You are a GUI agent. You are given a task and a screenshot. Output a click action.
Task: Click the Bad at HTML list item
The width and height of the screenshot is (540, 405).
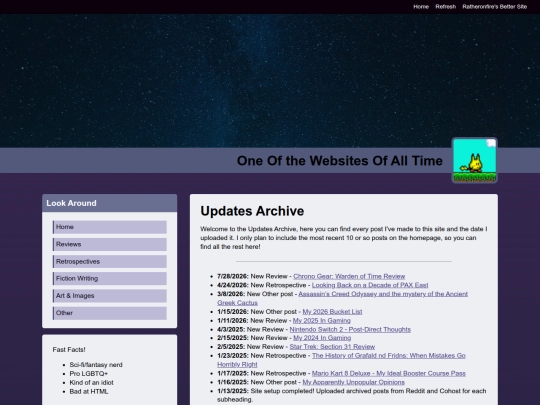89,392
